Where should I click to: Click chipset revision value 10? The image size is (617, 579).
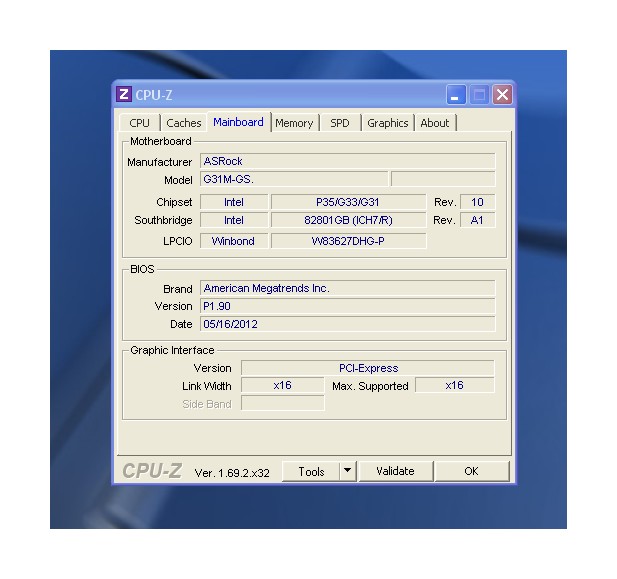[x=477, y=202]
